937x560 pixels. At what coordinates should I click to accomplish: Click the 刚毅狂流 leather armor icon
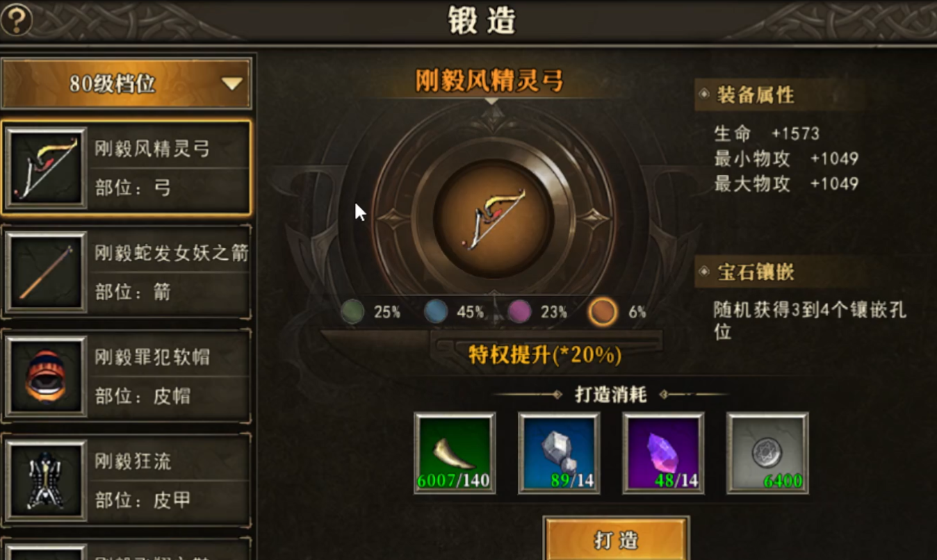(x=46, y=481)
